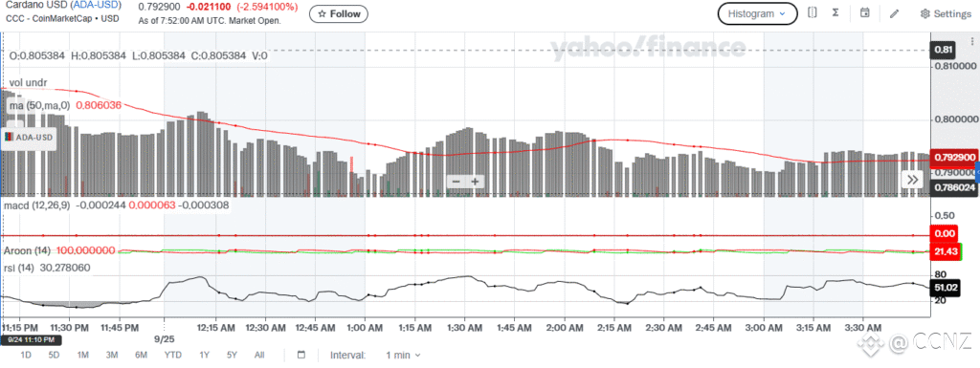
Task: Show the All time range
Action: 259,355
